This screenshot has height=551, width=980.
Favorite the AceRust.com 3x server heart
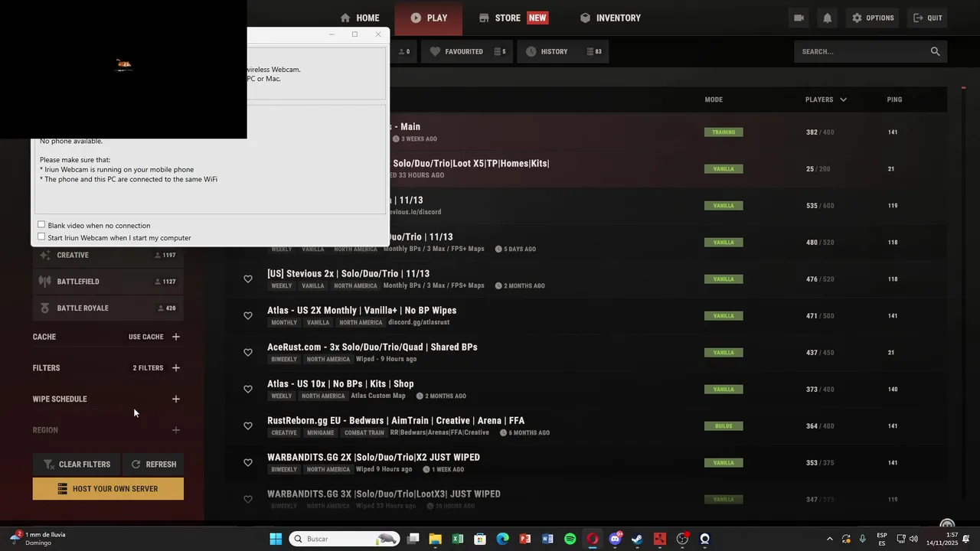(x=248, y=352)
